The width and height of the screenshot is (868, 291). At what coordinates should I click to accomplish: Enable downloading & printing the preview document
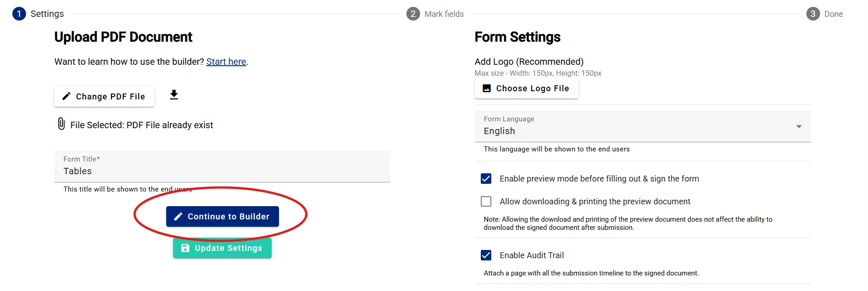pyautogui.click(x=485, y=201)
